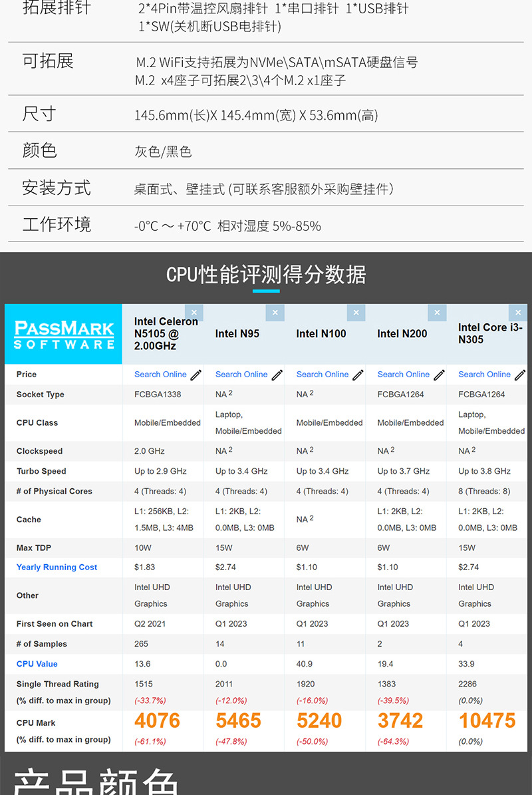Click CPU Mark score 4076
The height and width of the screenshot is (795, 532).
(157, 720)
